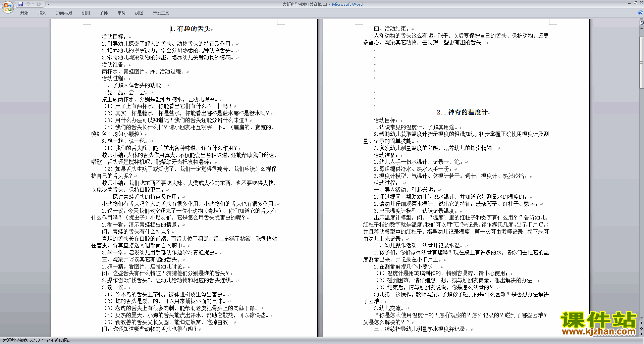
Task: Open the Office button menu
Action: click(x=7, y=7)
